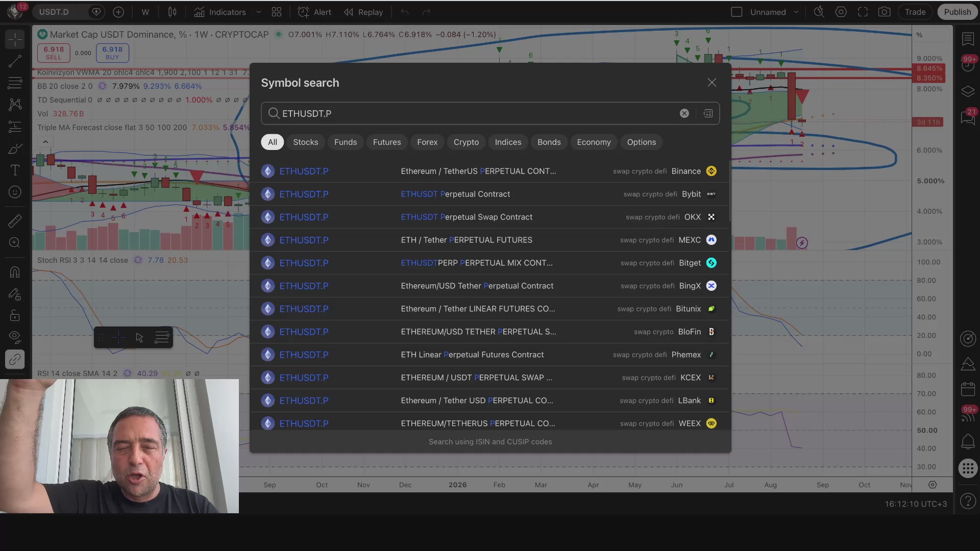Select the zoom in tool
This screenshot has height=551, width=980.
[x=15, y=243]
